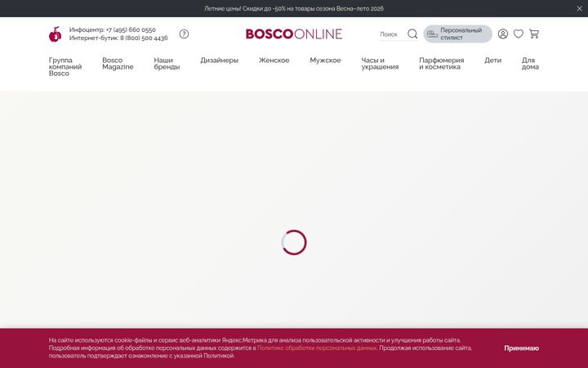Open Группа компаний Bosco menu

coord(65,67)
